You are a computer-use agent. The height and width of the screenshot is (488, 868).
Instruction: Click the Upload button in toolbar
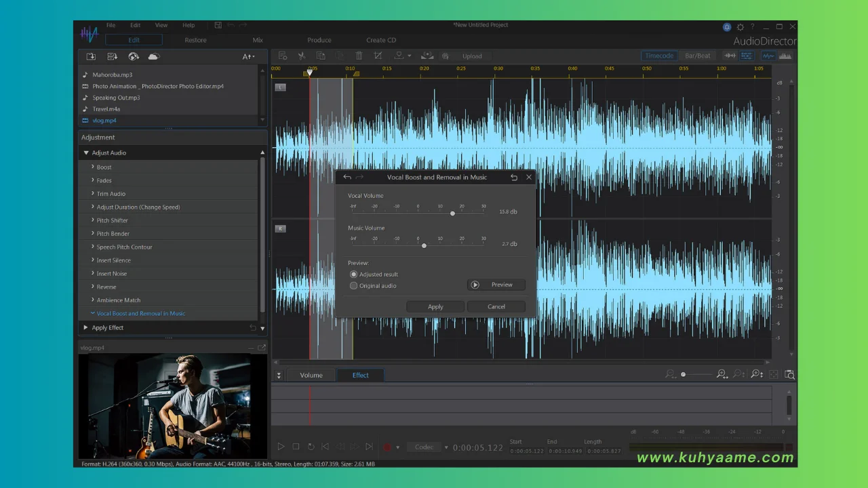pyautogui.click(x=473, y=56)
